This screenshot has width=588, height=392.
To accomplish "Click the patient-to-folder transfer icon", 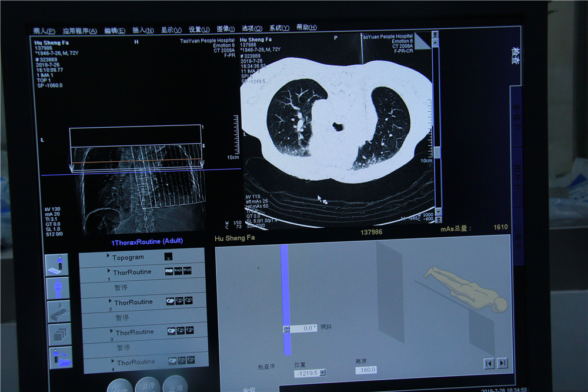I will pyautogui.click(x=61, y=357).
